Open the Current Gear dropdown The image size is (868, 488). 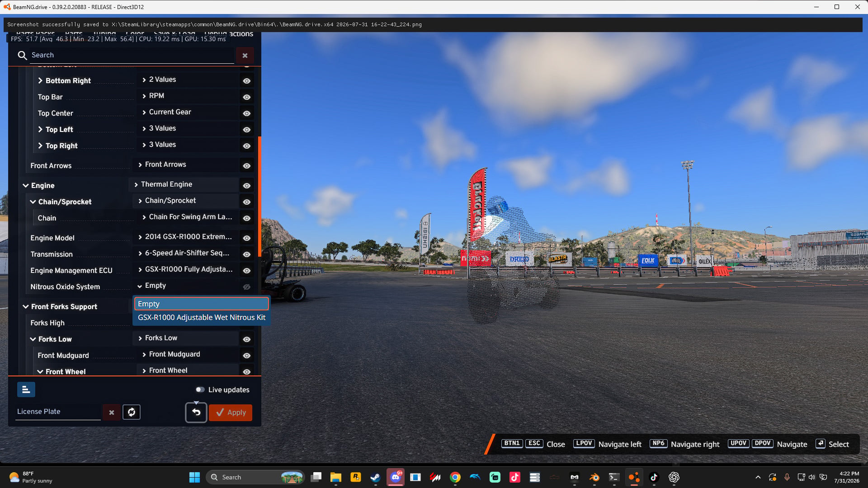click(188, 112)
